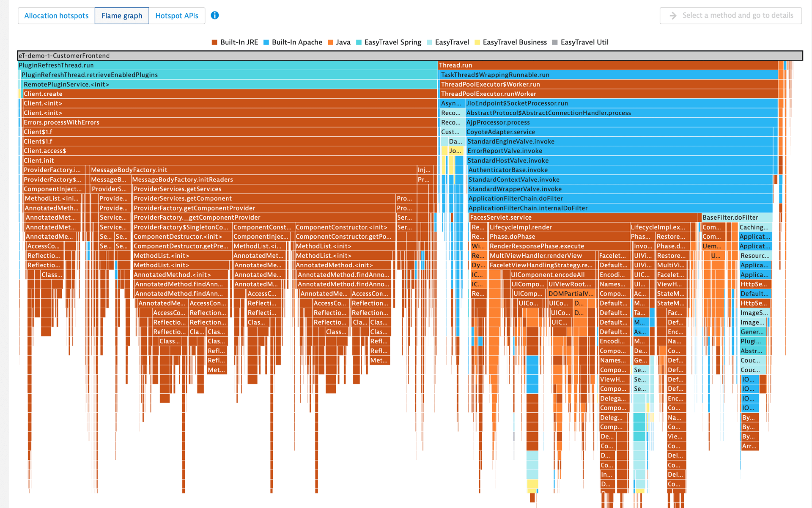Open the blue info icon beside the tabs
Screen dimensions: 812x508
coord(214,15)
